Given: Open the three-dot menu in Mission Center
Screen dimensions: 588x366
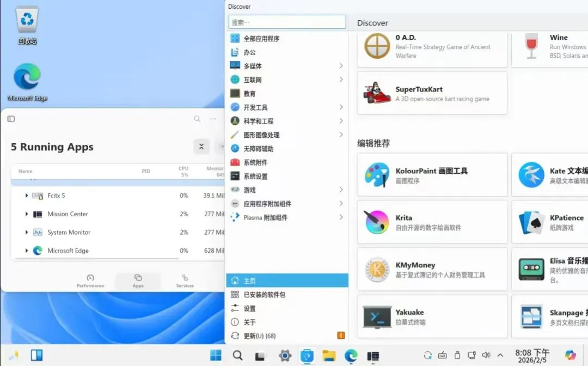Looking at the screenshot, I should click(x=213, y=119).
